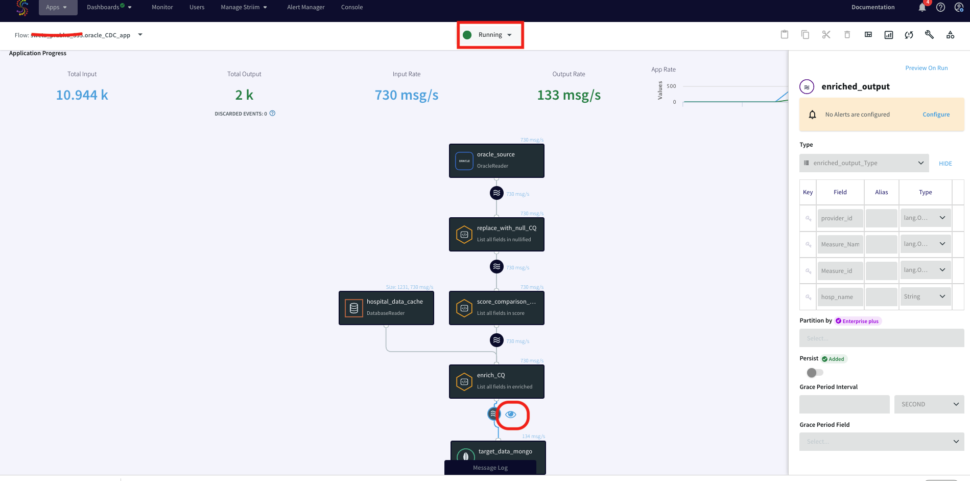
Task: Click the notifications bell icon
Action: pyautogui.click(x=922, y=7)
